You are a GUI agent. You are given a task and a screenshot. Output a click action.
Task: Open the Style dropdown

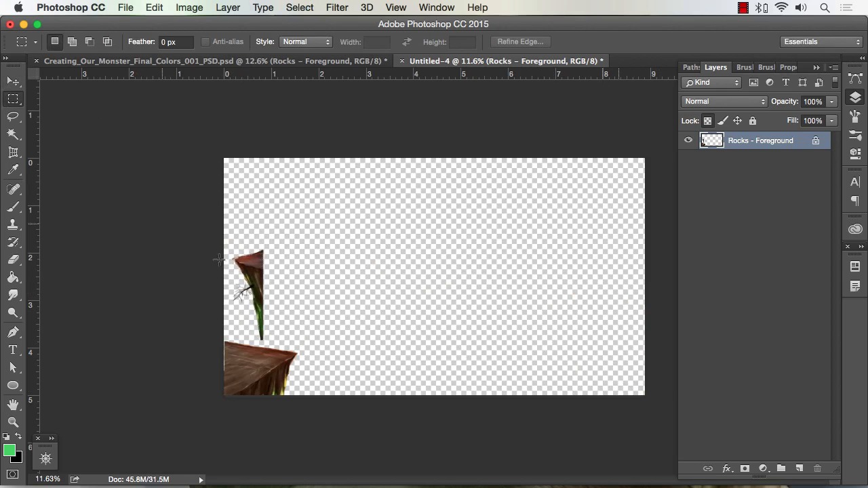tap(306, 42)
